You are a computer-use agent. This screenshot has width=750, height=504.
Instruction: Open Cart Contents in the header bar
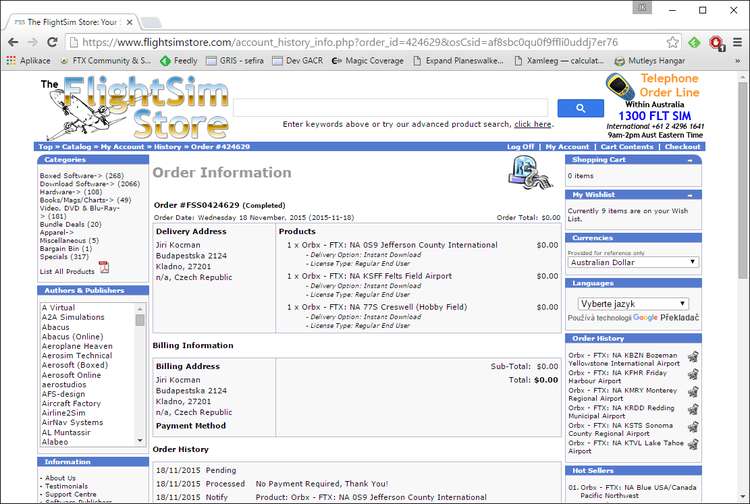click(x=627, y=147)
